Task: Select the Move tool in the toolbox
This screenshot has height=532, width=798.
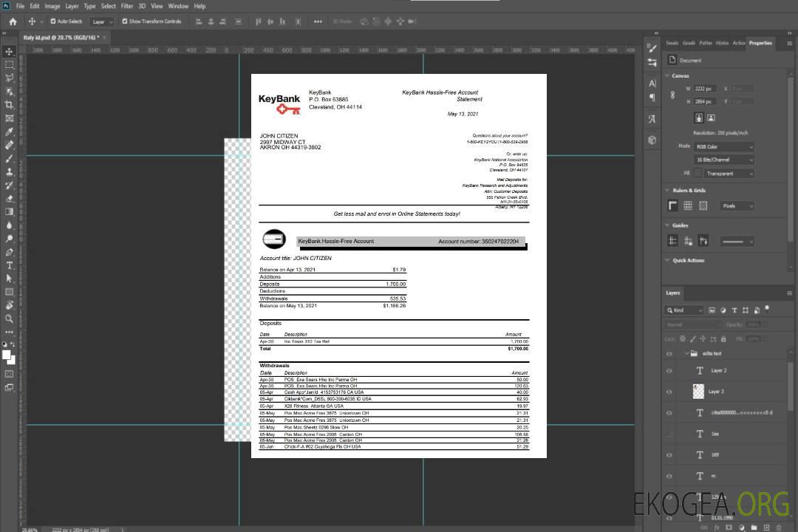Action: 9,52
